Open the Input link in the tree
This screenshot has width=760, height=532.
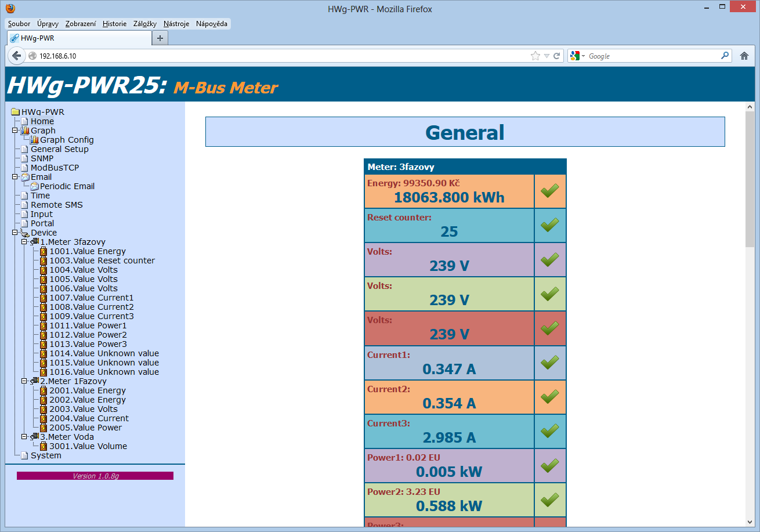pos(42,214)
